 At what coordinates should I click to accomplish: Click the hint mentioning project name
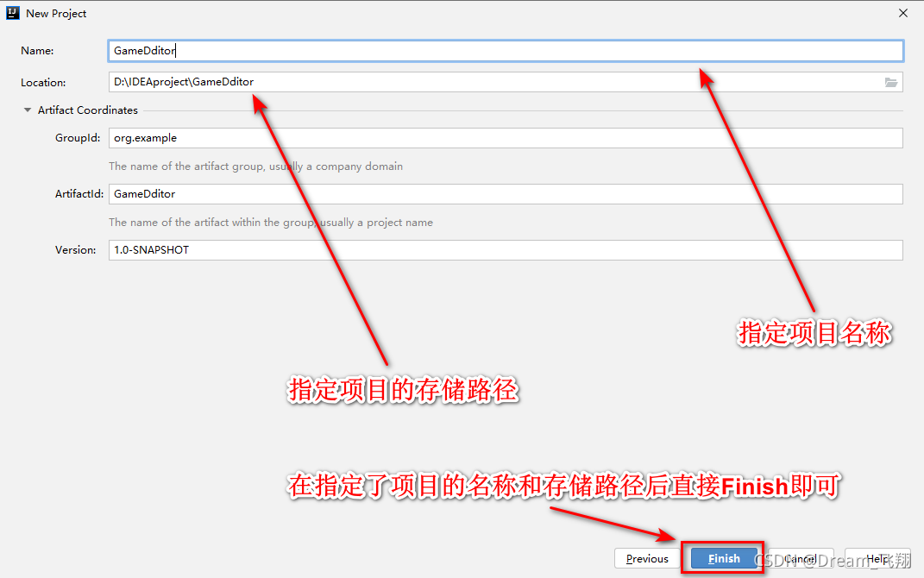click(x=271, y=222)
